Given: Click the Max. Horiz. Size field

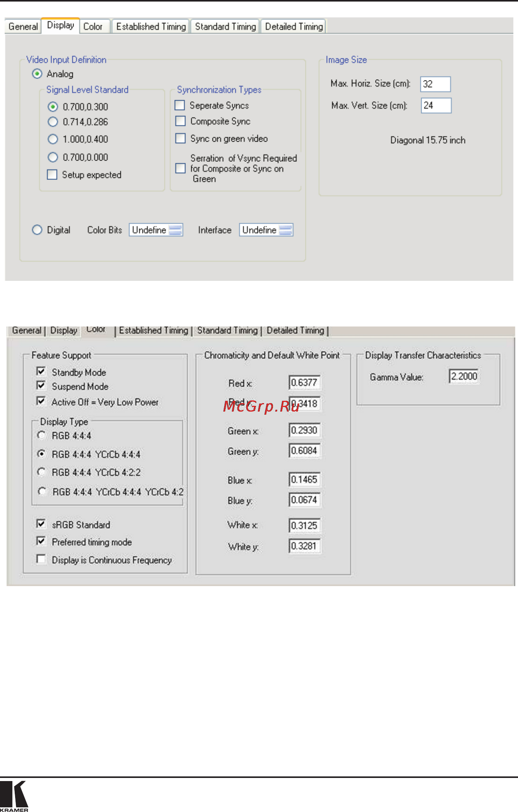Looking at the screenshot, I should click(x=436, y=84).
